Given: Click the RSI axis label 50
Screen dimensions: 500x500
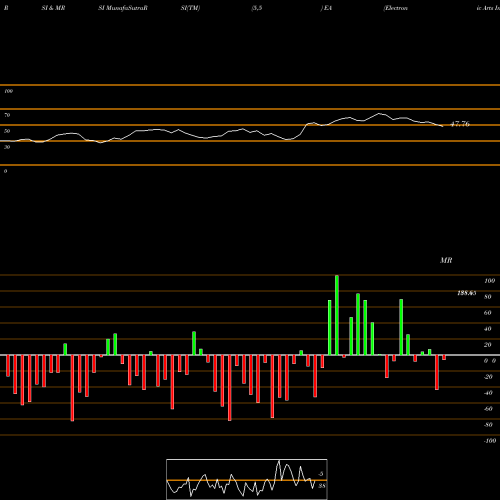Looking at the screenshot, I should (x=7, y=131).
